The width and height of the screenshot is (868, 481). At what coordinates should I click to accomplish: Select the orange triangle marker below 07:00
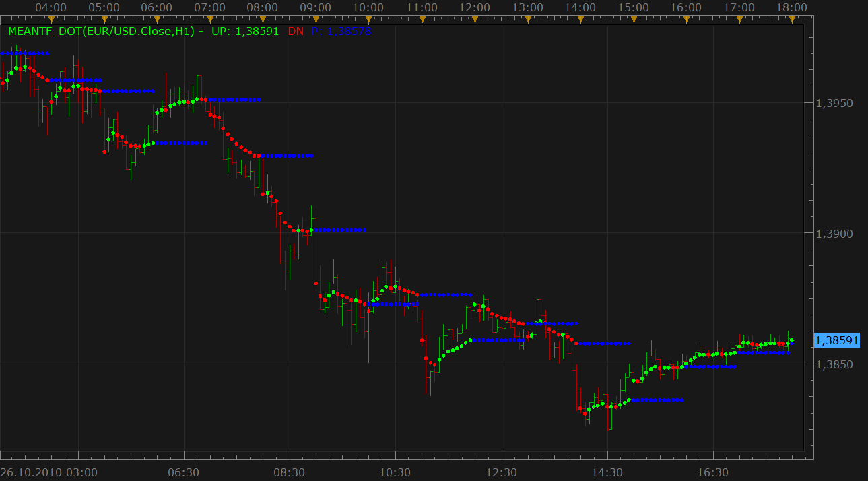[x=210, y=19]
